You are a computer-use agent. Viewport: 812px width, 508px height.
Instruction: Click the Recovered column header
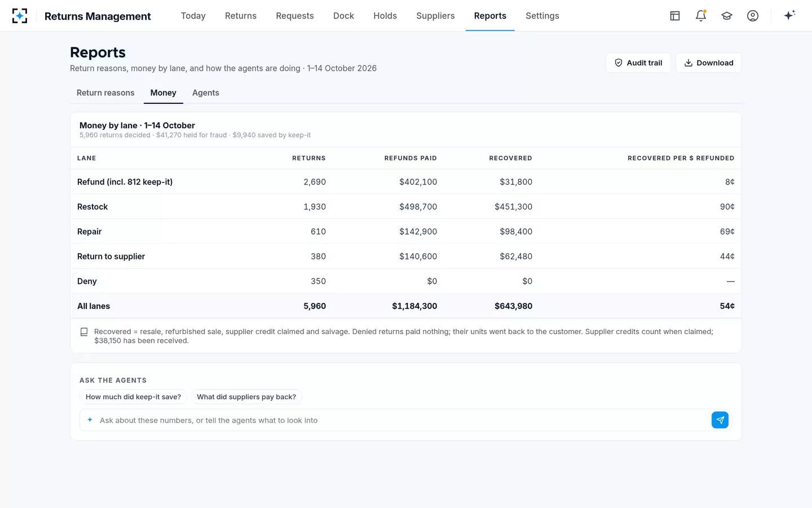tap(510, 158)
